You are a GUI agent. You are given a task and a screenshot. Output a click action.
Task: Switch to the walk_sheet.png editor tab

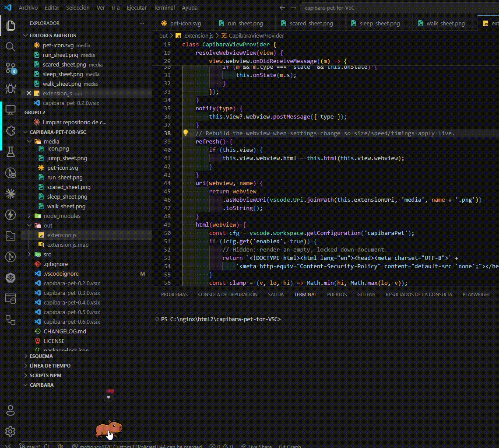tap(445, 23)
